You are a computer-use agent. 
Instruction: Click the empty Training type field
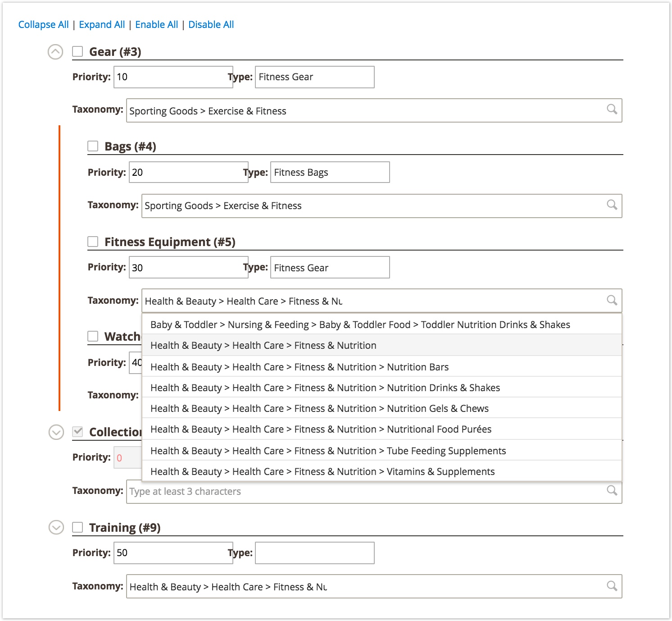315,553
